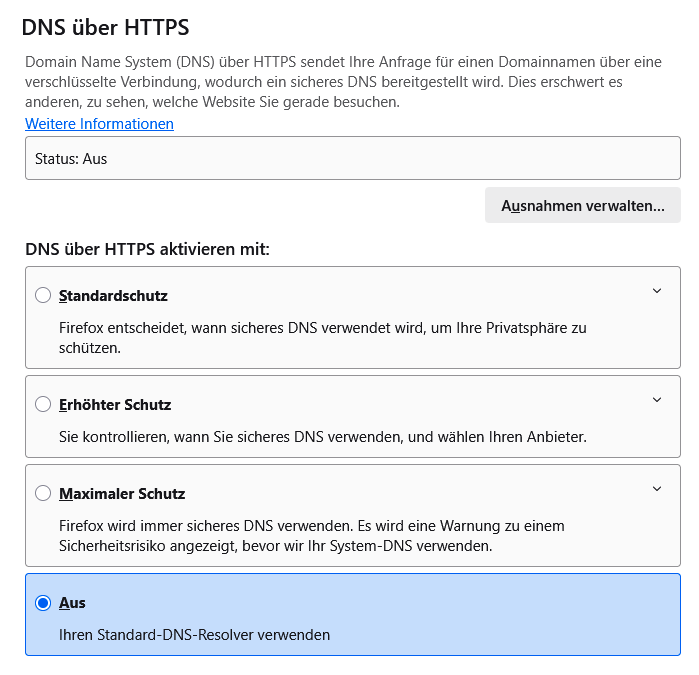Click the bold Erhöhter Schutz label
The height and width of the screenshot is (675, 699).
tap(115, 405)
